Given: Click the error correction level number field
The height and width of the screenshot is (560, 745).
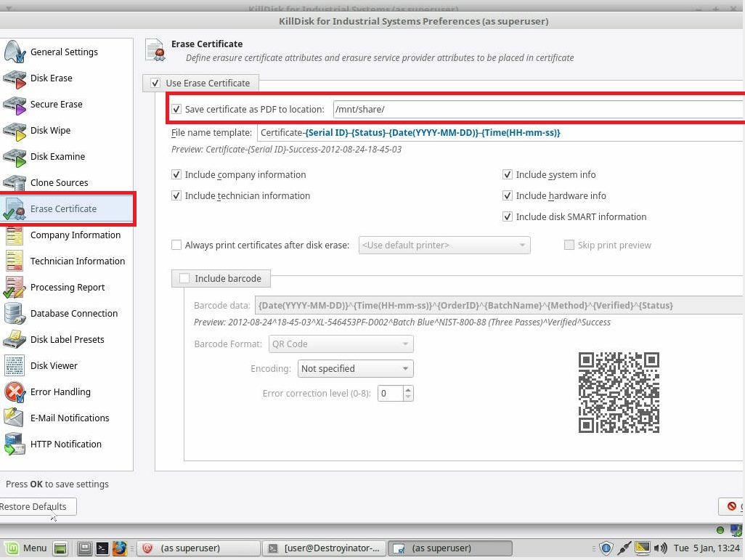Looking at the screenshot, I should click(391, 394).
